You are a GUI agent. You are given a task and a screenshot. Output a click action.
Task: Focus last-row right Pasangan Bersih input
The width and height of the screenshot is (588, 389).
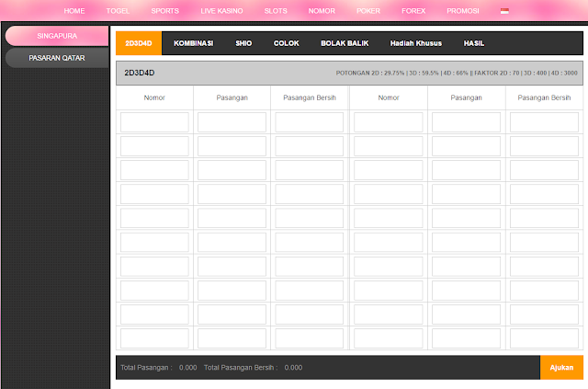[x=544, y=338]
